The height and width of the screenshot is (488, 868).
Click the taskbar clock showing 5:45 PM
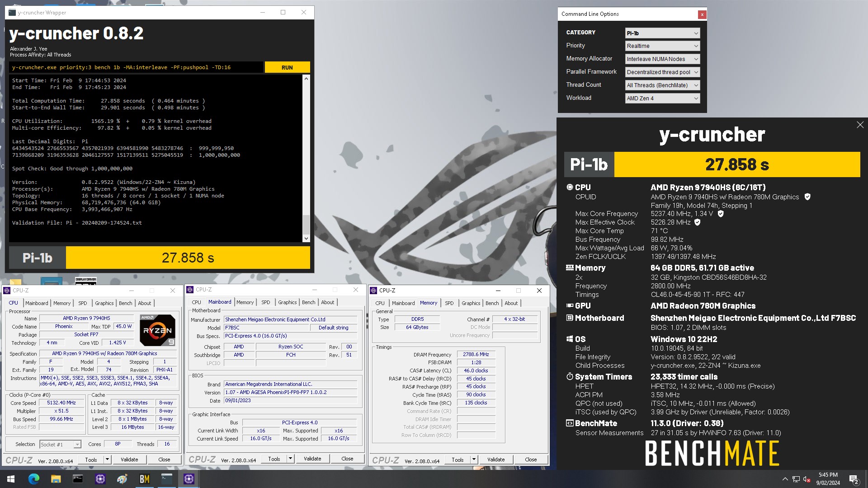point(828,479)
